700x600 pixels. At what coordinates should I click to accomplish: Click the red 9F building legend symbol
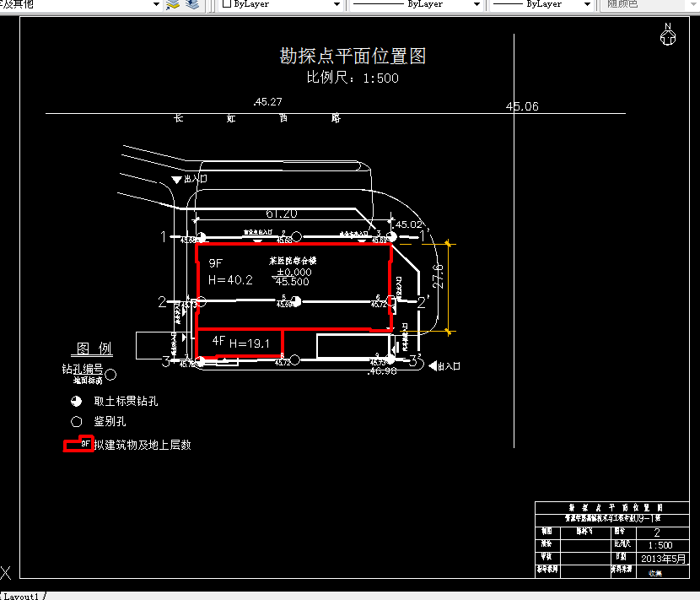(78, 444)
